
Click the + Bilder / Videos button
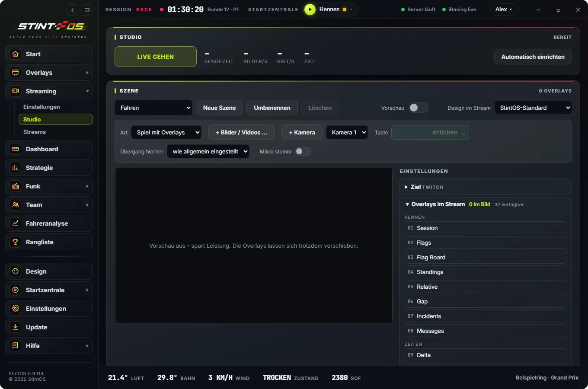241,132
